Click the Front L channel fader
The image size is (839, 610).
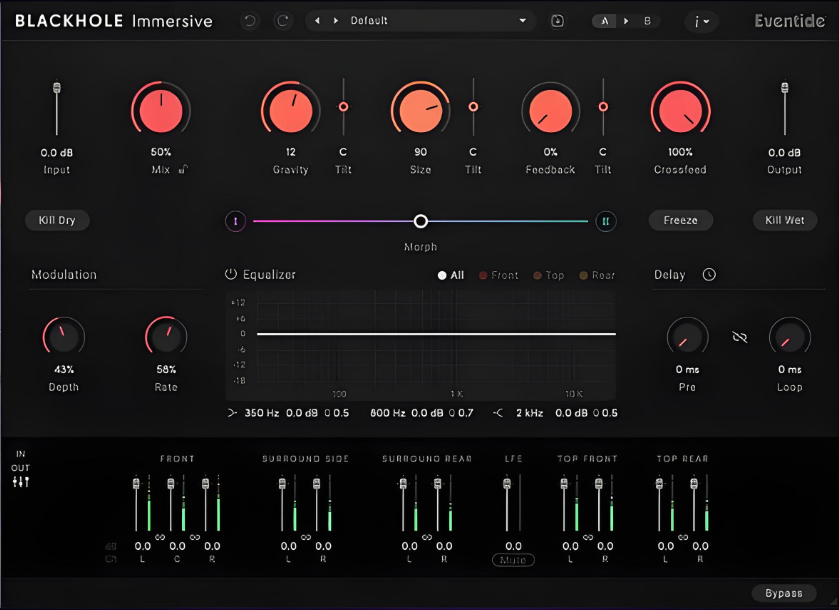[136, 484]
